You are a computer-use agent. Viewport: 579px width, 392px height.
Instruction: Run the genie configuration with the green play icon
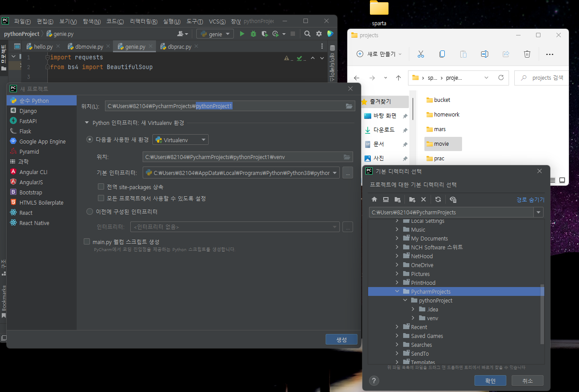coord(242,34)
